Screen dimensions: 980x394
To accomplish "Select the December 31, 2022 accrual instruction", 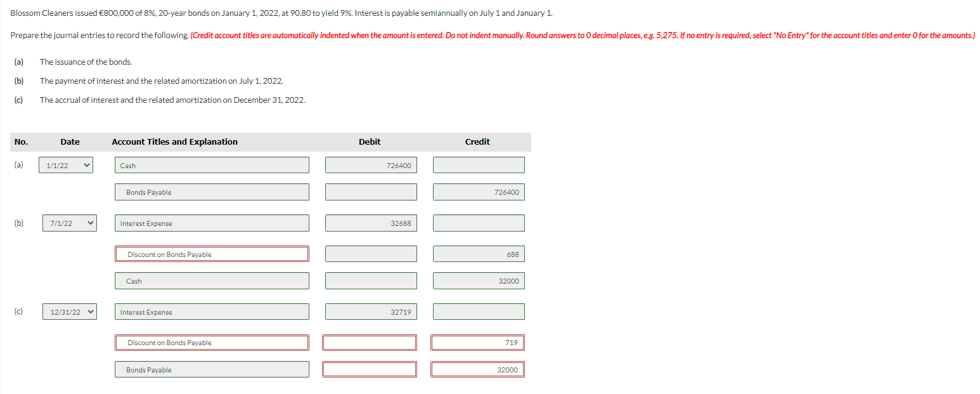I will tap(172, 100).
